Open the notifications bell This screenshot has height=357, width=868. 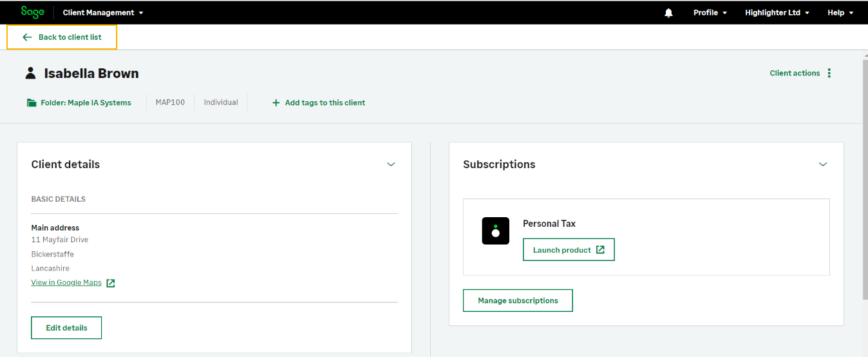pos(668,13)
